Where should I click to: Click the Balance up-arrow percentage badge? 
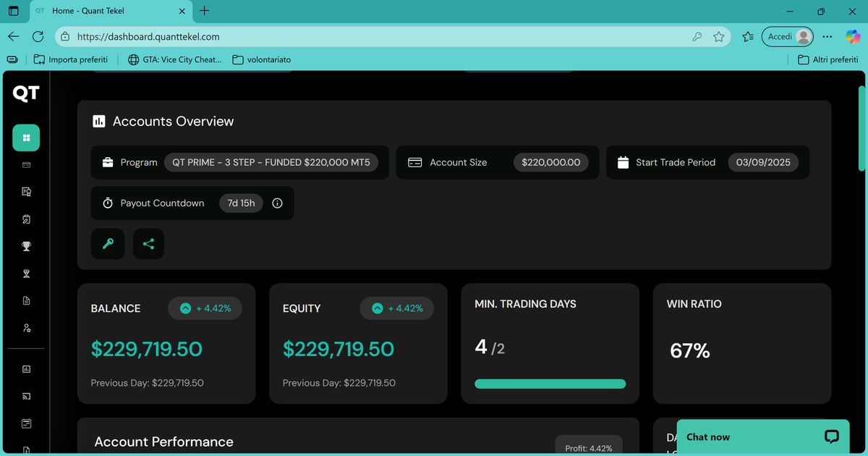[x=205, y=308]
